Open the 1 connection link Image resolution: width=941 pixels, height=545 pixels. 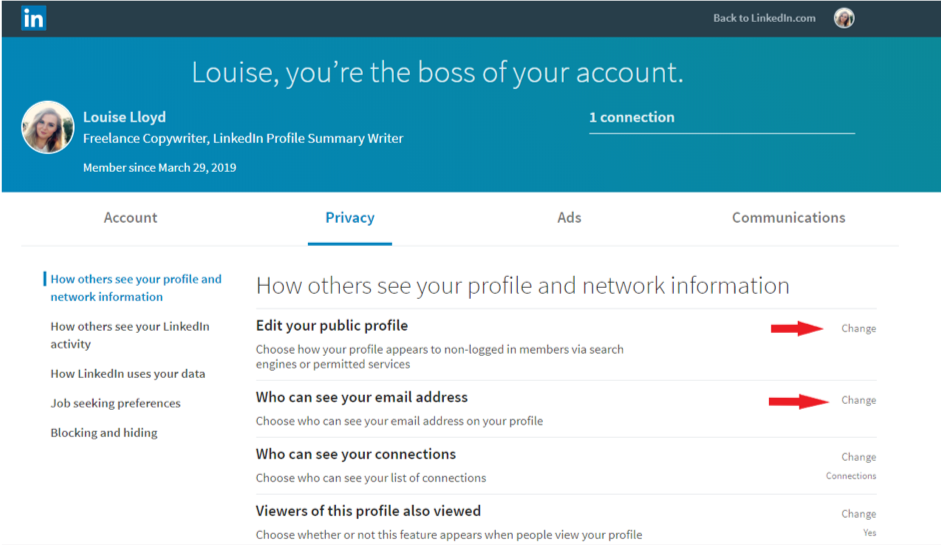click(x=631, y=117)
